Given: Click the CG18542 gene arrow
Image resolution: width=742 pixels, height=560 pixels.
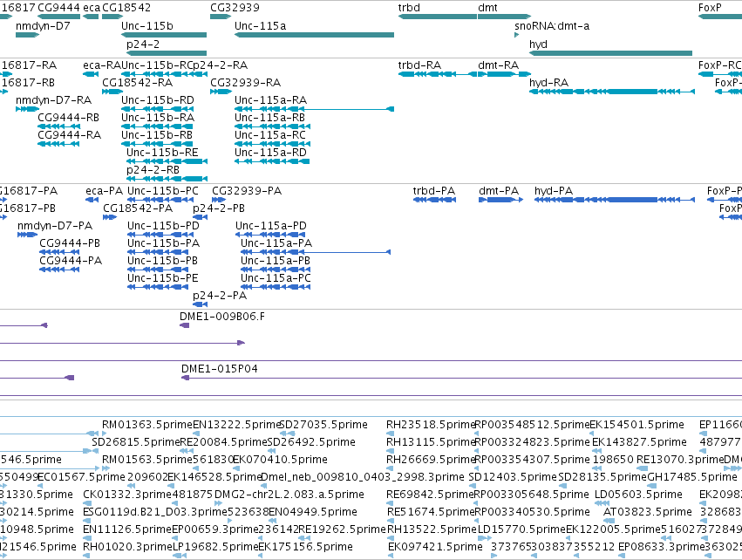Looking at the screenshot, I should pos(112,17).
